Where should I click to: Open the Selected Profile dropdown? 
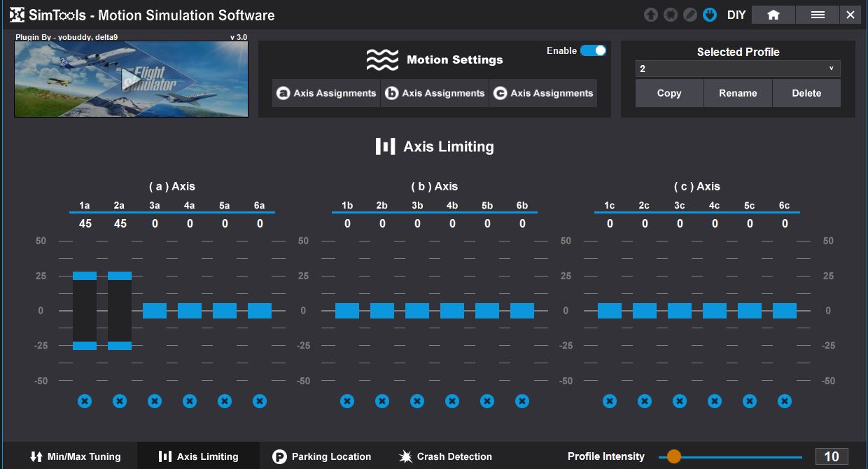738,69
